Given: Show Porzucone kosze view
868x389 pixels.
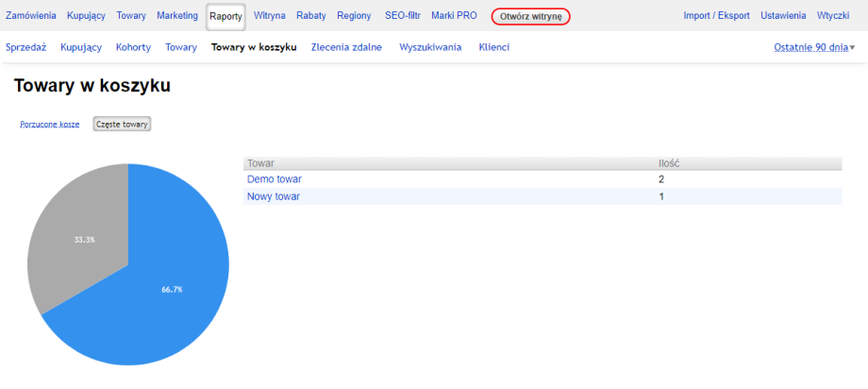Looking at the screenshot, I should [49, 125].
